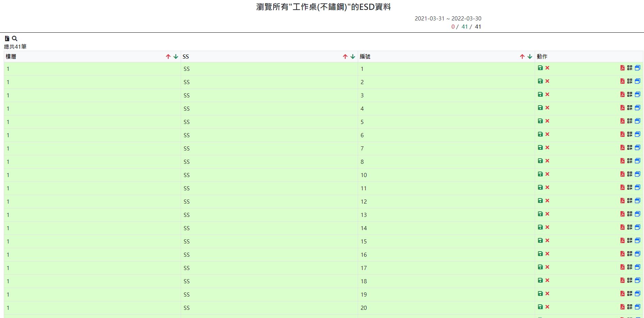Show the QR code for row number 16
Image resolution: width=644 pixels, height=318 pixels.
pos(630,254)
